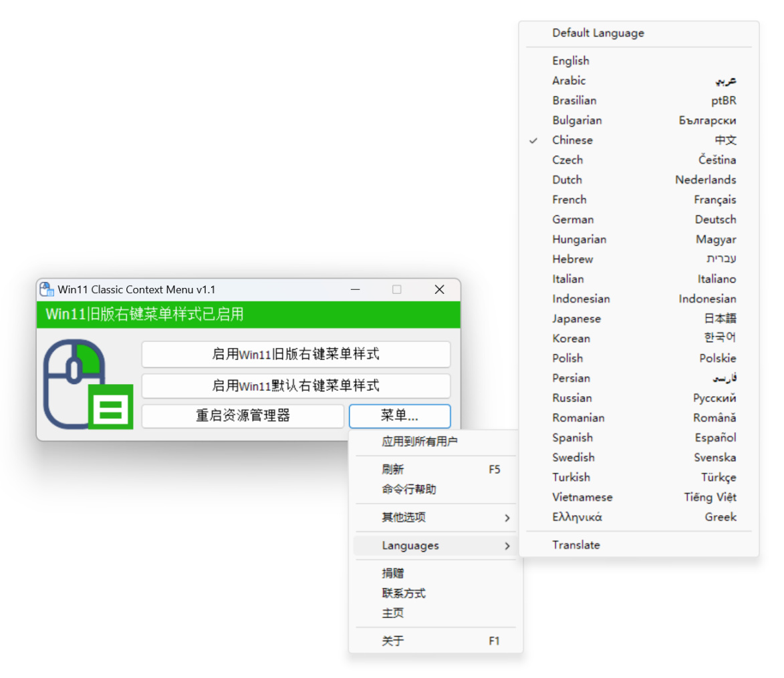This screenshot has height=678, width=784.
Task: Expand the Languages submenu
Action: [435, 546]
